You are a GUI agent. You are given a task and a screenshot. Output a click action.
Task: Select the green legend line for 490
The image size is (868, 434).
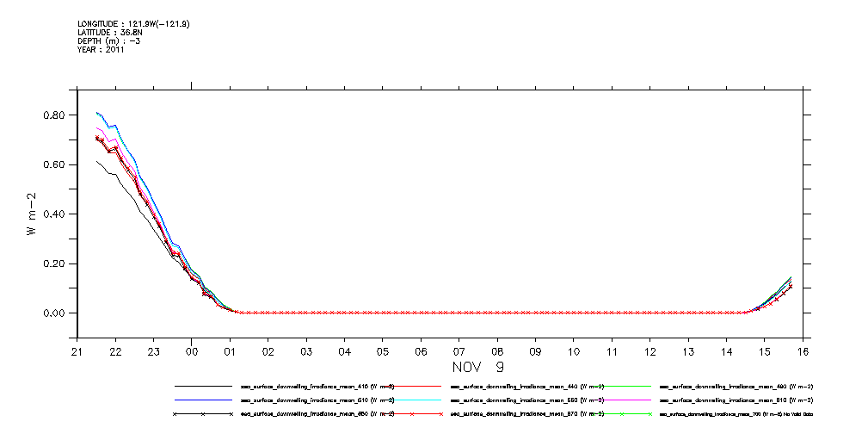click(x=621, y=387)
